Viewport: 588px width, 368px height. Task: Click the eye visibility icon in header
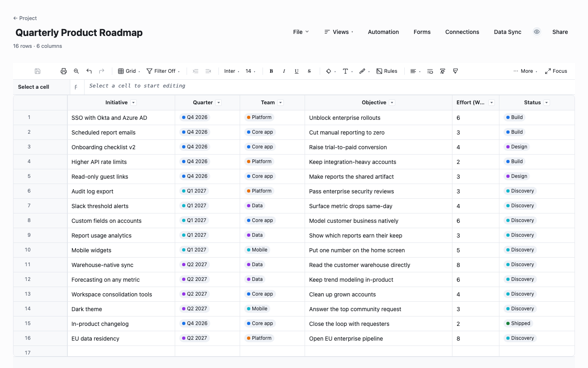click(537, 32)
